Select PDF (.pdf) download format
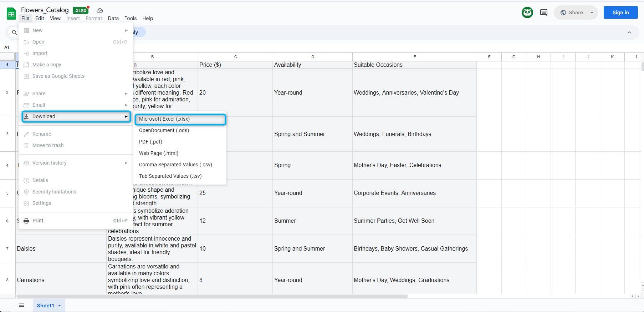 150,142
